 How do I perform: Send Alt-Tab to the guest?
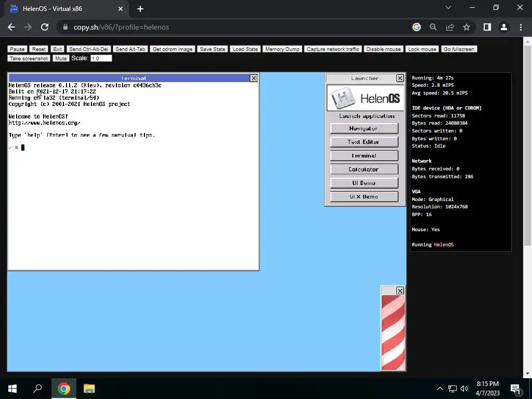(x=130, y=49)
